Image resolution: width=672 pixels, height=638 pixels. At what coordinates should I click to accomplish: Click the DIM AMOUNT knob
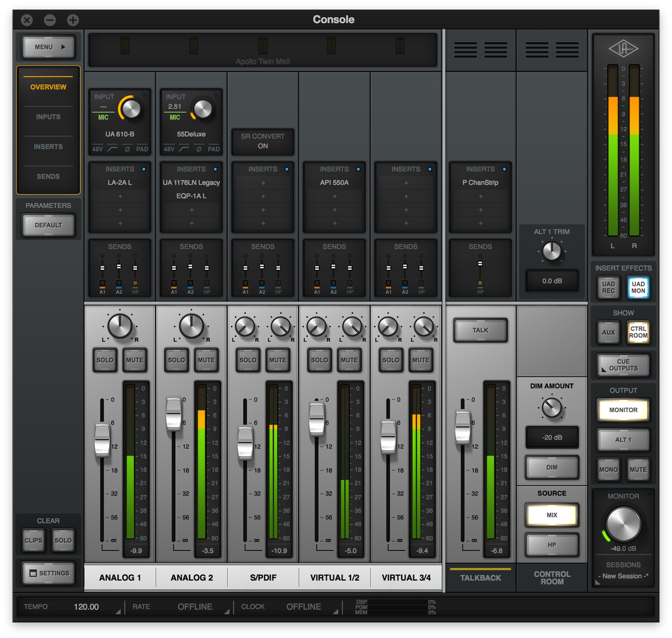coord(552,408)
